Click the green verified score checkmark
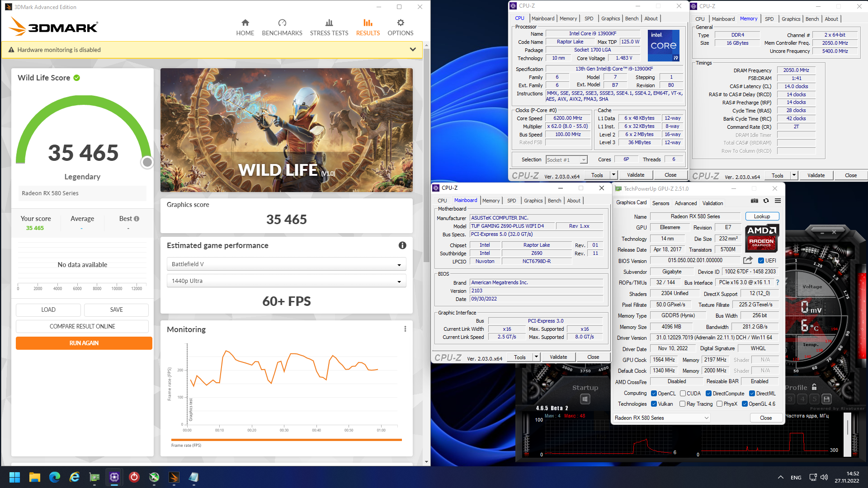The width and height of the screenshot is (868, 488). [77, 78]
